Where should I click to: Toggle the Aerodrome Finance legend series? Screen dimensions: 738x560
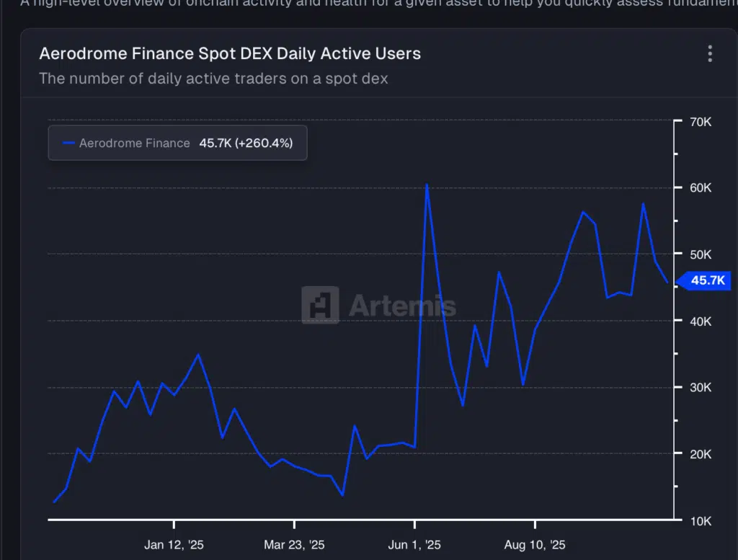[x=134, y=143]
